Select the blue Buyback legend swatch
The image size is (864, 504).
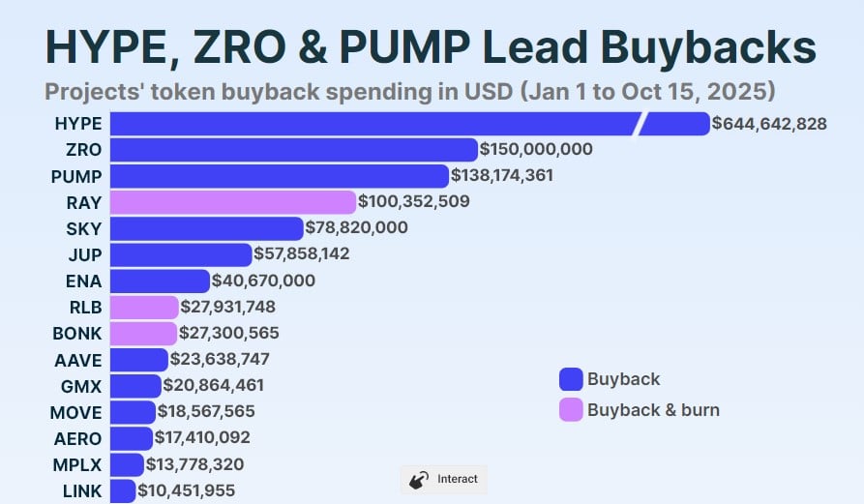[571, 379]
